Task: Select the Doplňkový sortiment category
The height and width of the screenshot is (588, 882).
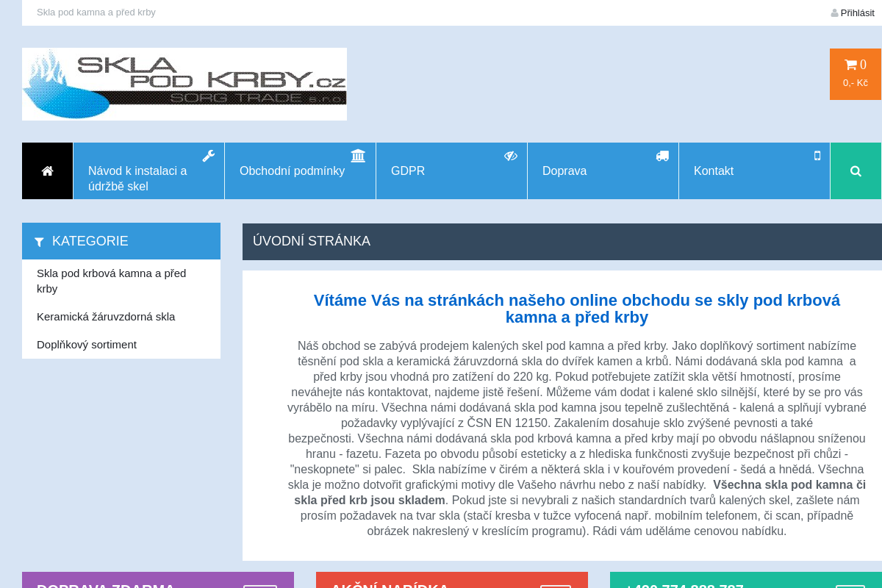Action: pyautogui.click(x=87, y=344)
